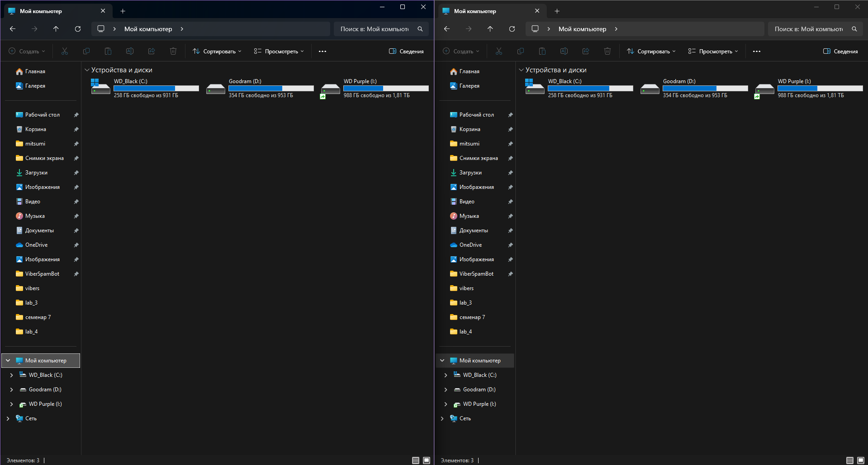Go up one level in left window
Image resolution: width=868 pixels, height=465 pixels.
56,29
